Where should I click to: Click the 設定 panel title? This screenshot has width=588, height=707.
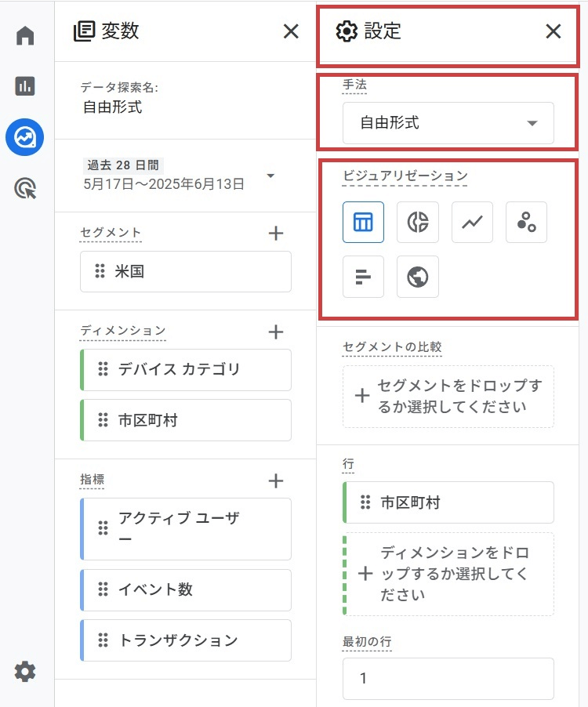[383, 31]
